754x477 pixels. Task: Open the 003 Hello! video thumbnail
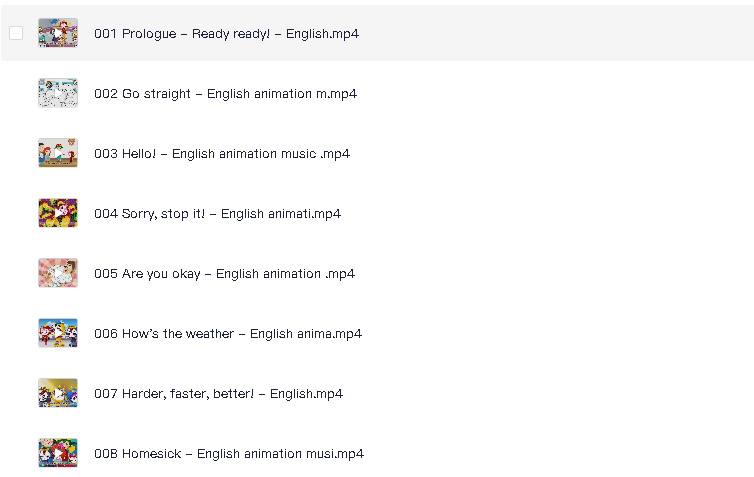coord(58,153)
